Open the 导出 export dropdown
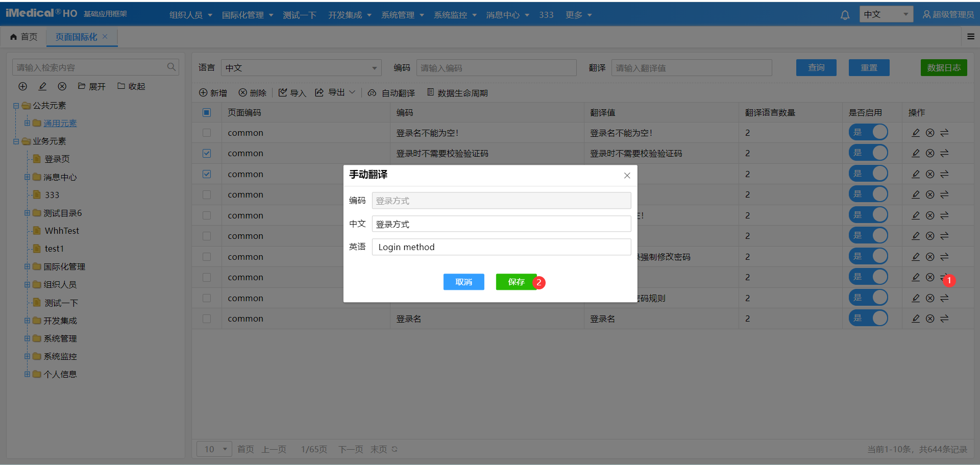The image size is (980, 465). pos(335,92)
